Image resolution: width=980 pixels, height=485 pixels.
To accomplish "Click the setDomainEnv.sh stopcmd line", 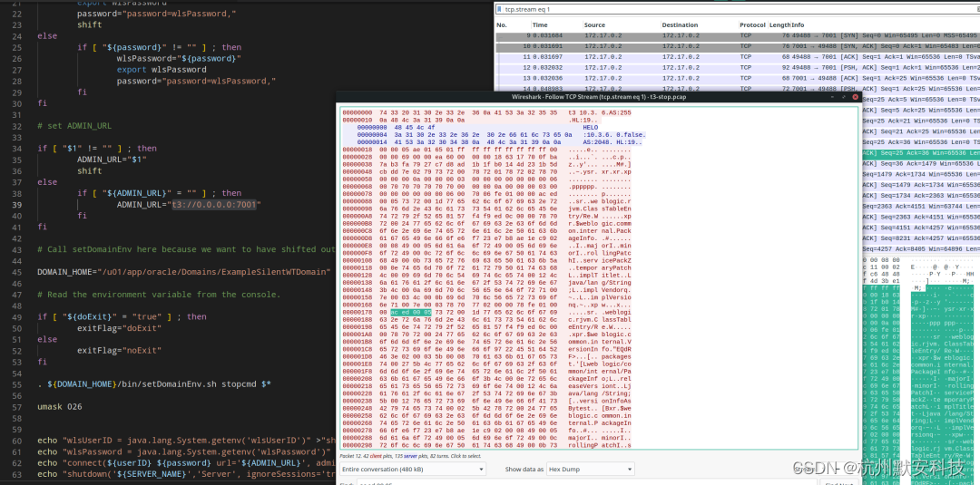I will [x=154, y=384].
